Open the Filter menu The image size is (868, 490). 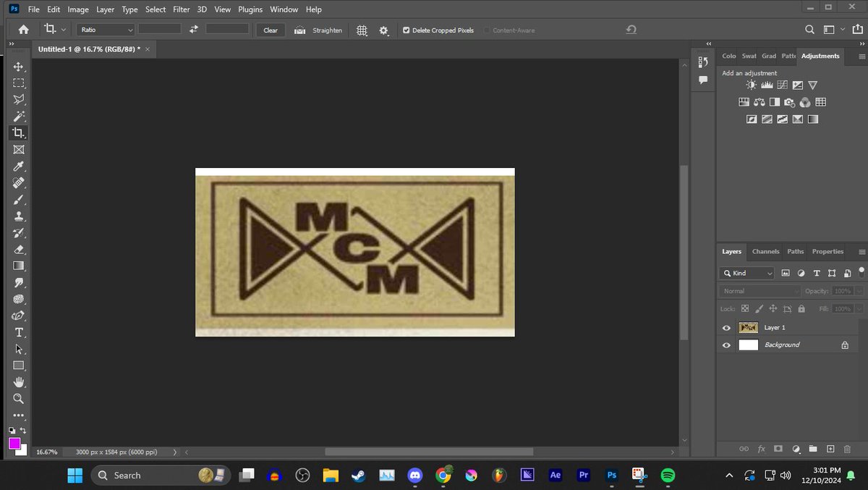182,9
